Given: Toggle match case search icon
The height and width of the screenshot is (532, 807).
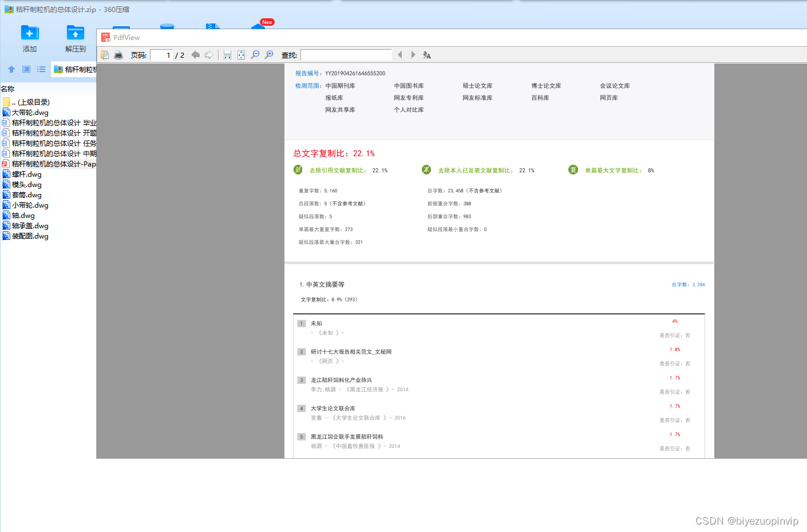Looking at the screenshot, I should point(427,55).
